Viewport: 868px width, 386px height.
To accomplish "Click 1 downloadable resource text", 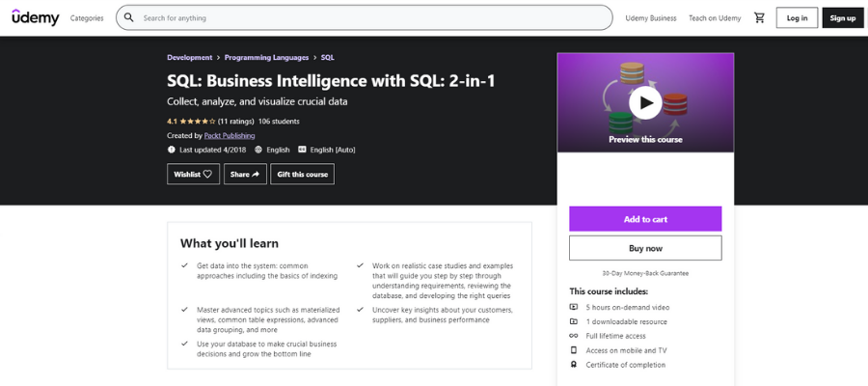I will point(627,321).
